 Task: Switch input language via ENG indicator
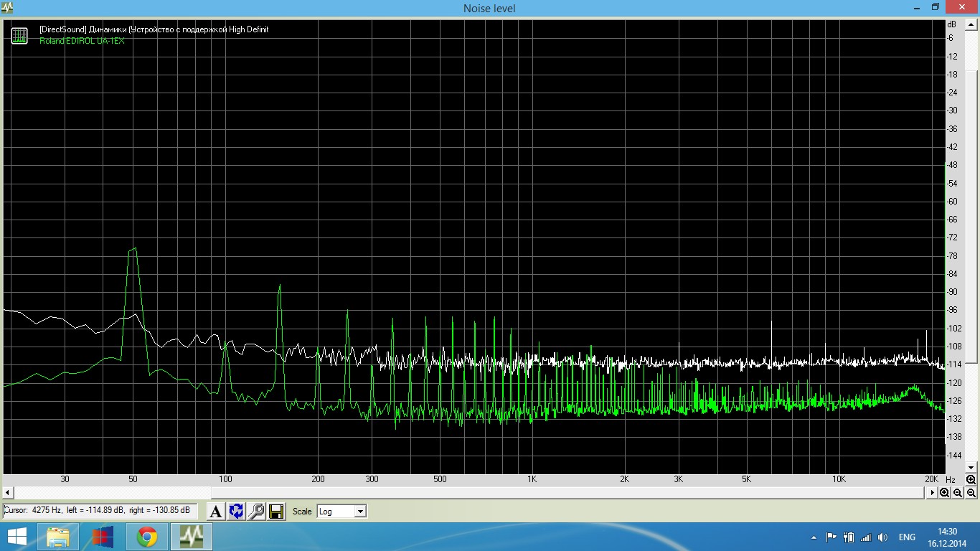907,537
